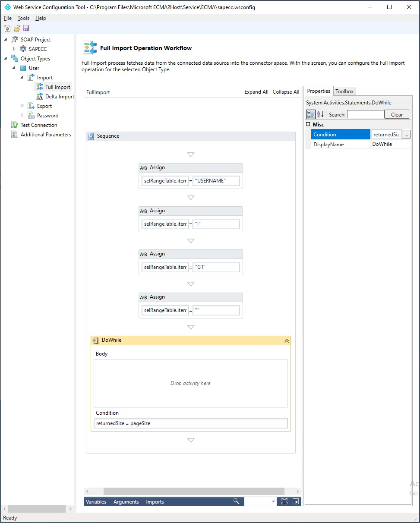Open the zoom percentage dropdown
Image resolution: width=420 pixels, height=523 pixels.
tap(273, 501)
